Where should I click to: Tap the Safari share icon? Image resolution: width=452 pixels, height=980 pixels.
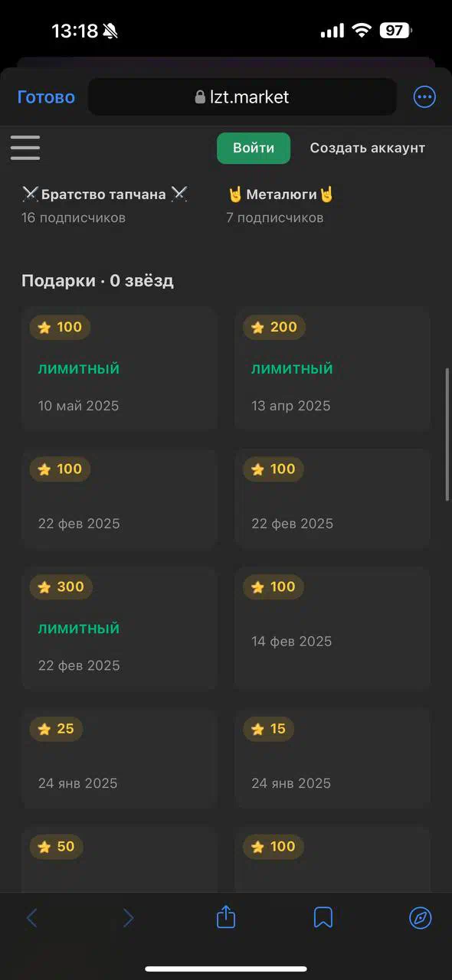(x=225, y=916)
